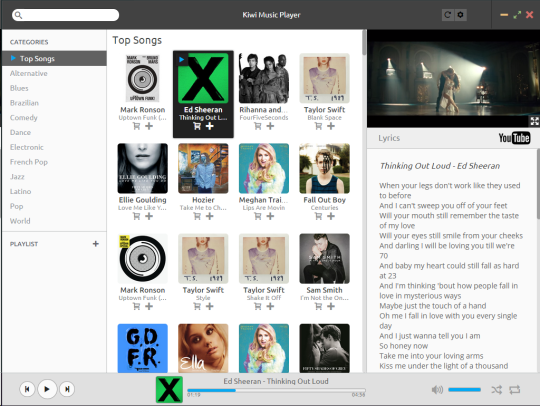Toggle shuffle mode
Image resolution: width=540 pixels, height=406 pixels.
(x=496, y=390)
